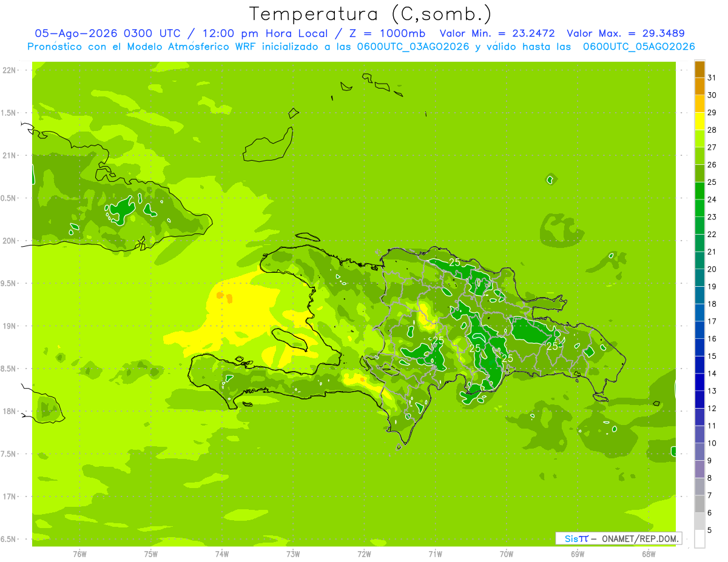Click the '76W' longitude label

79,554
